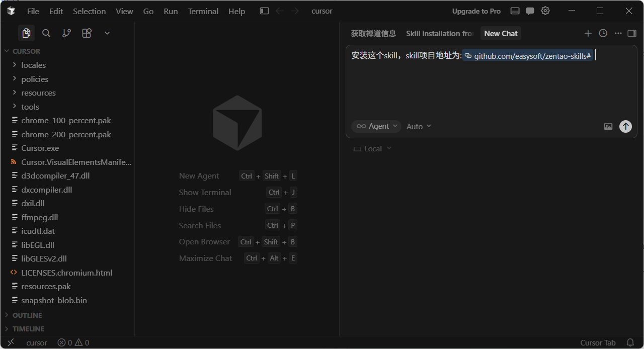The height and width of the screenshot is (349, 644).
Task: Click the Cursor logo in title bar
Action: (11, 11)
